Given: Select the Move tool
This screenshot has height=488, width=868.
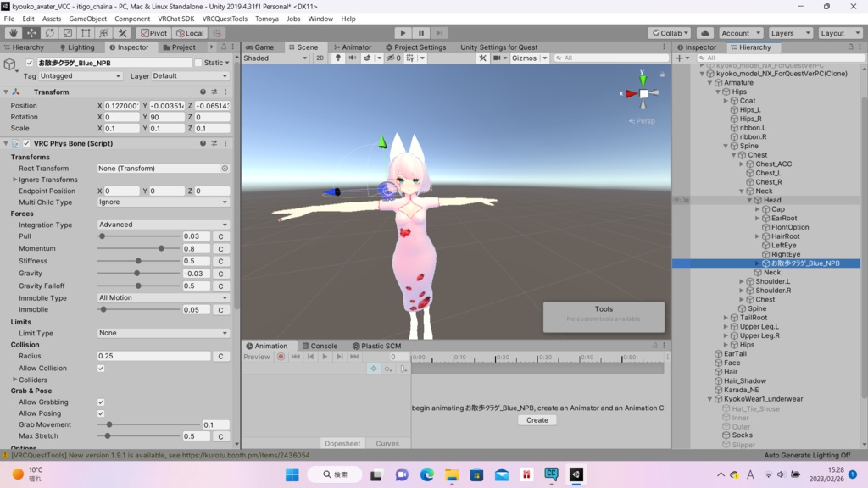Looking at the screenshot, I should [x=31, y=33].
